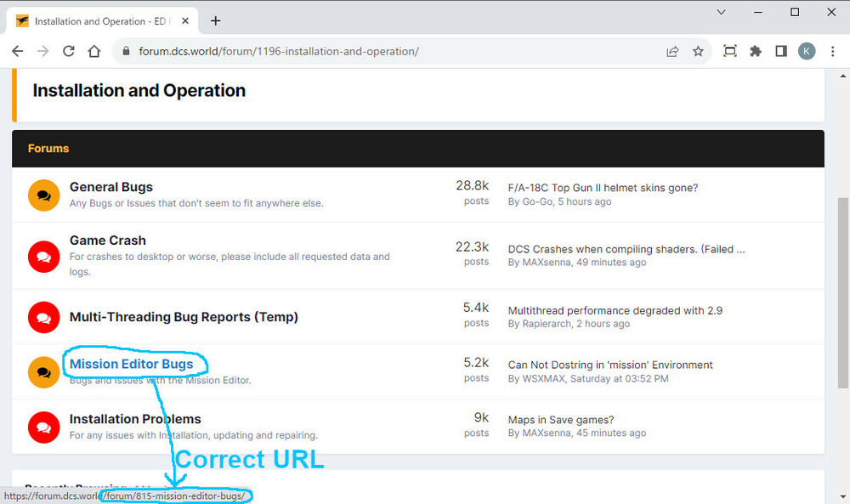Open the profile avatar K
The width and height of the screenshot is (850, 504).
click(807, 51)
